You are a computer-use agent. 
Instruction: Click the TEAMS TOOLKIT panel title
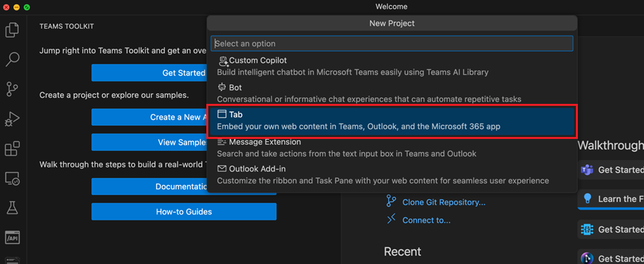pyautogui.click(x=67, y=26)
